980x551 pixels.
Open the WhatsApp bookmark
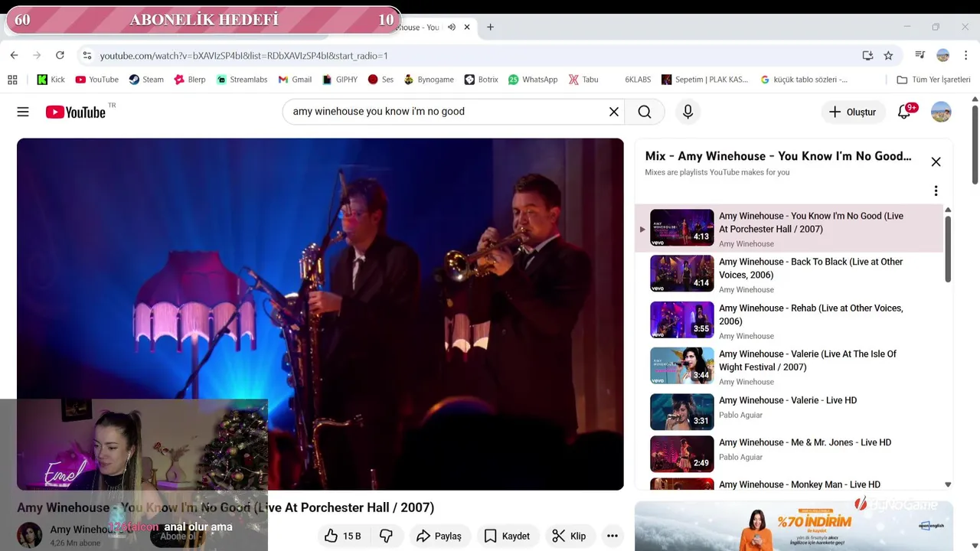click(533, 80)
